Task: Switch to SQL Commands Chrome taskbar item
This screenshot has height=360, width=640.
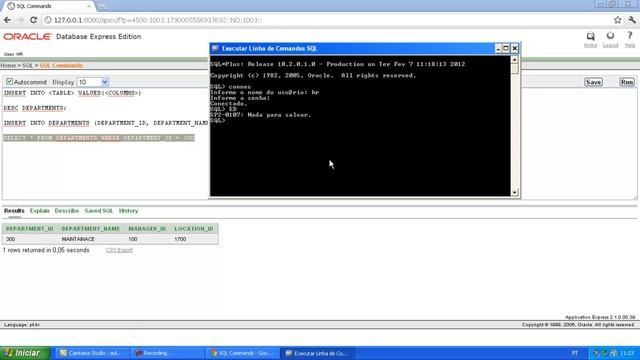Action: (x=242, y=353)
